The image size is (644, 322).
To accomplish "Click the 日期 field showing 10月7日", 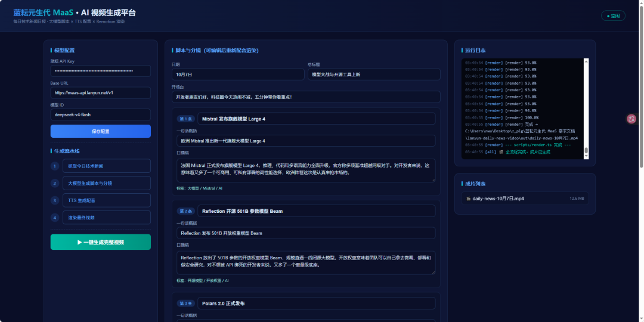I will [238, 75].
